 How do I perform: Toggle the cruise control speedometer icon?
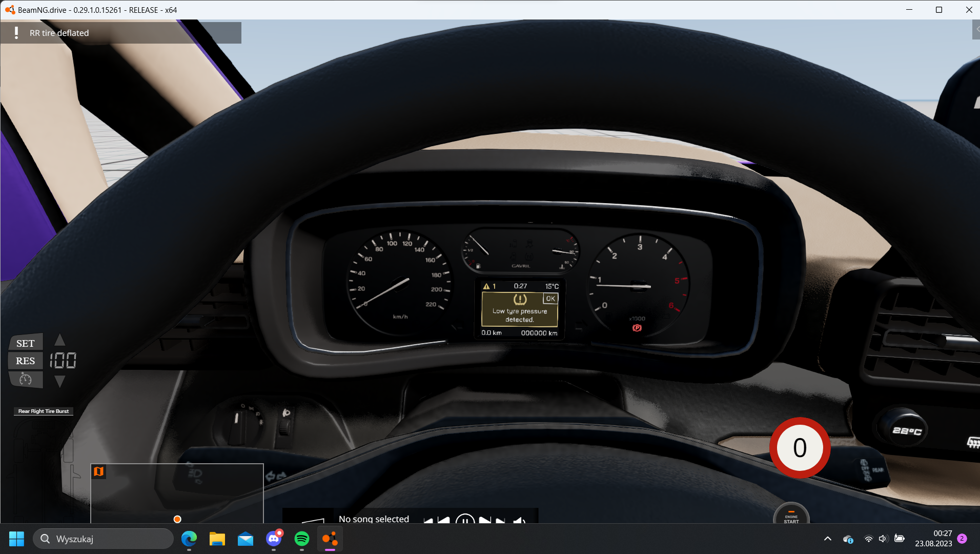[26, 379]
